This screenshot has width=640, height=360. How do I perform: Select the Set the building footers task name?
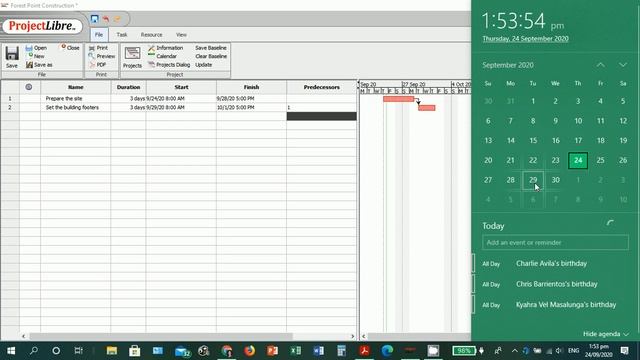click(x=72, y=107)
